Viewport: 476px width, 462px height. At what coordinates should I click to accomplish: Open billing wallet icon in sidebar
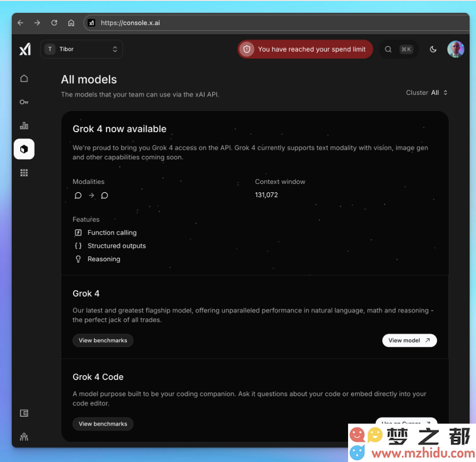click(x=24, y=413)
